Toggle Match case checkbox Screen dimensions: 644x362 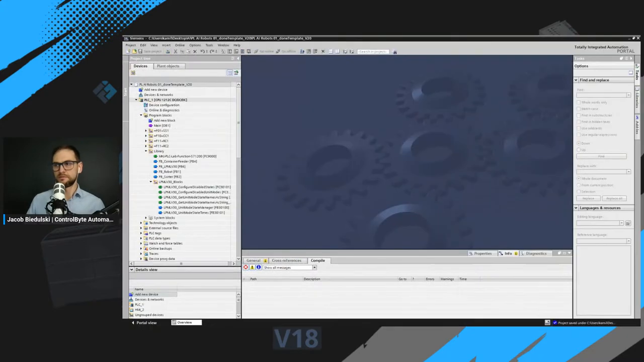(x=579, y=109)
